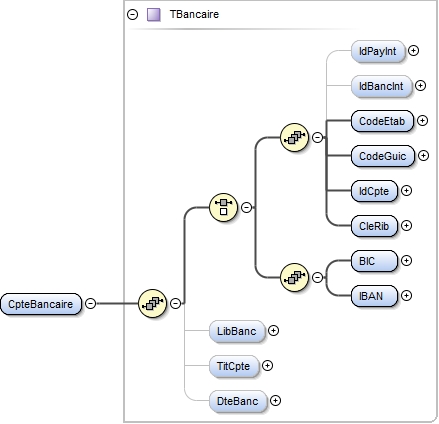Expand the CodeEtab element
Image resolution: width=439 pixels, height=424 pixels.
[422, 121]
